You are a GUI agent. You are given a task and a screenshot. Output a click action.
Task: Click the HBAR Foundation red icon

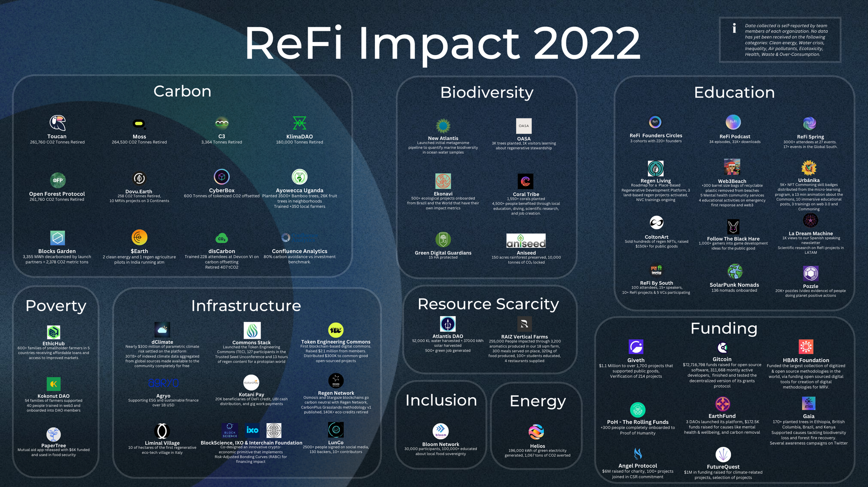coord(806,347)
